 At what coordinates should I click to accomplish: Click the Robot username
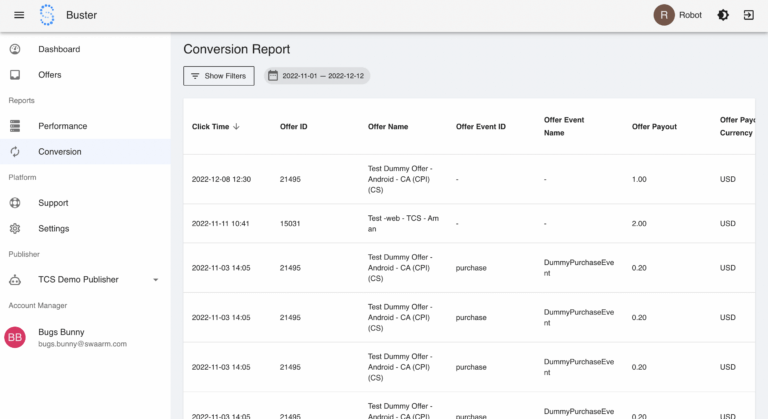click(690, 15)
